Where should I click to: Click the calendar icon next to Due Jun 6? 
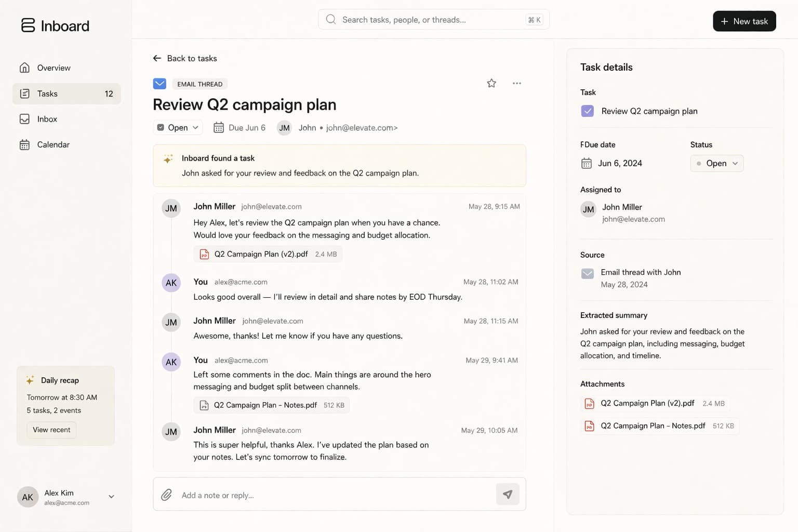219,127
